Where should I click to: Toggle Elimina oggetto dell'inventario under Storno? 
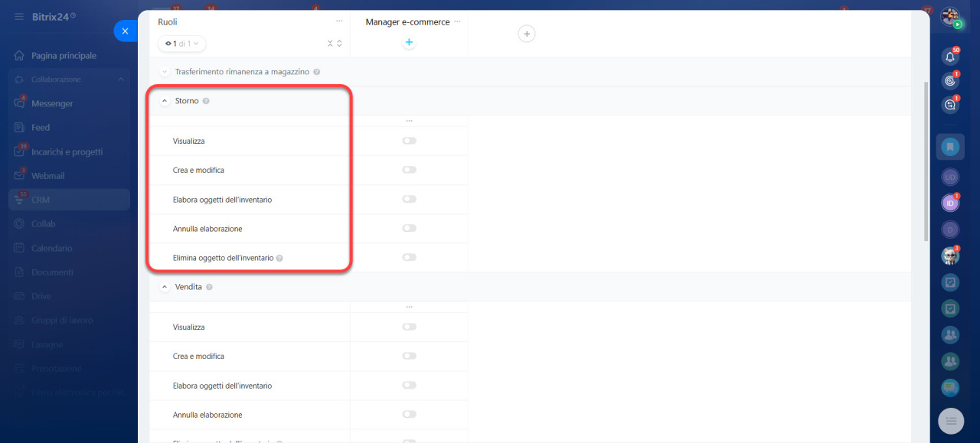pos(409,257)
